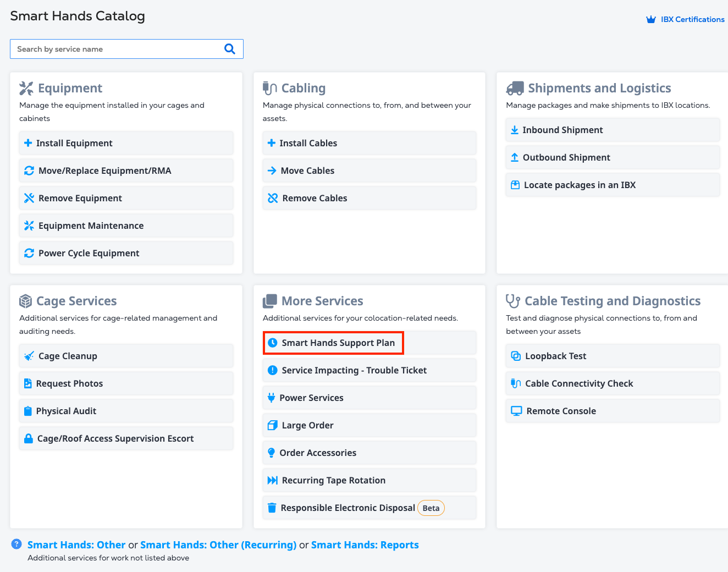728x572 pixels.
Task: Select Cage Cleanup service
Action: (126, 356)
